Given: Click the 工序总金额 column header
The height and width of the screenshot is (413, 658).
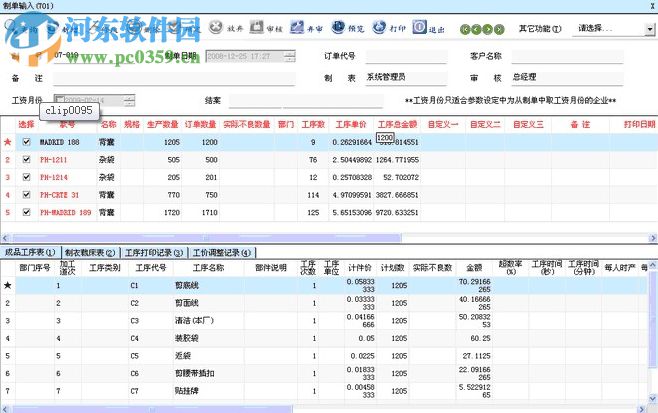Looking at the screenshot, I should click(x=397, y=124).
